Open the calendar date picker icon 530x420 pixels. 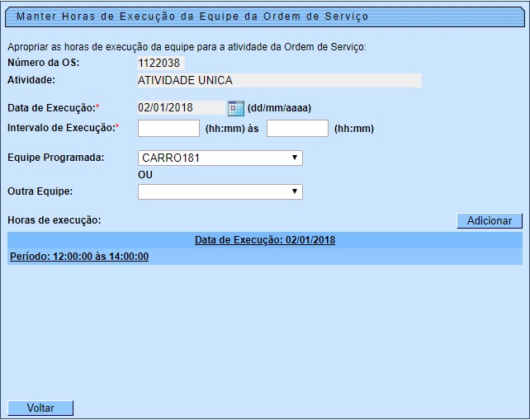point(236,108)
